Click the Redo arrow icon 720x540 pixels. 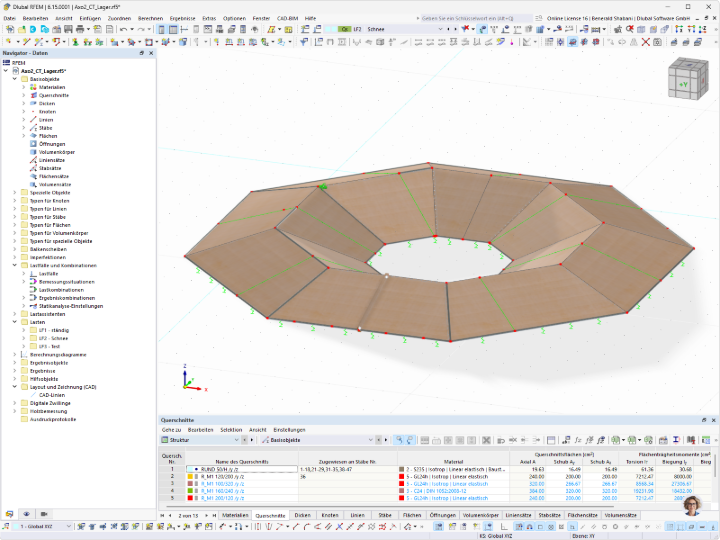click(x=141, y=29)
